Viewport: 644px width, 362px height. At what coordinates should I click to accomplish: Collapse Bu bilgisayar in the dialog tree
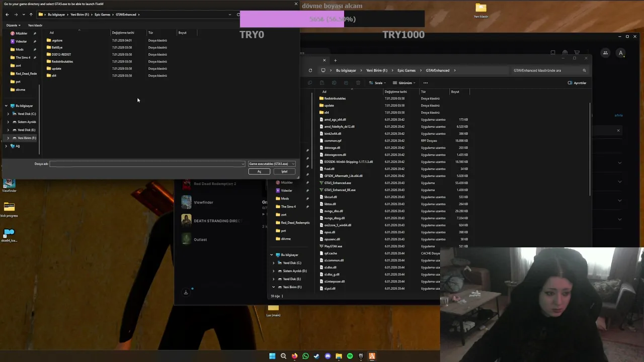[x=6, y=106]
